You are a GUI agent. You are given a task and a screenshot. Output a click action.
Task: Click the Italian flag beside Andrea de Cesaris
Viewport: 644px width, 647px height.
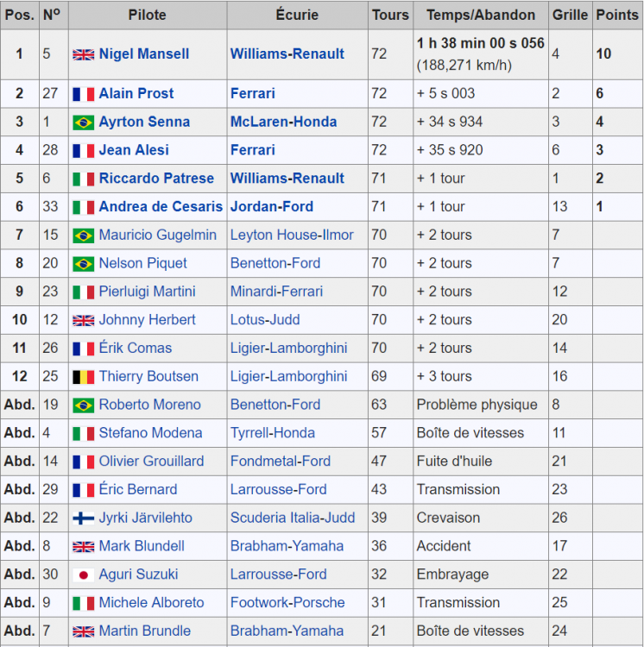(84, 207)
